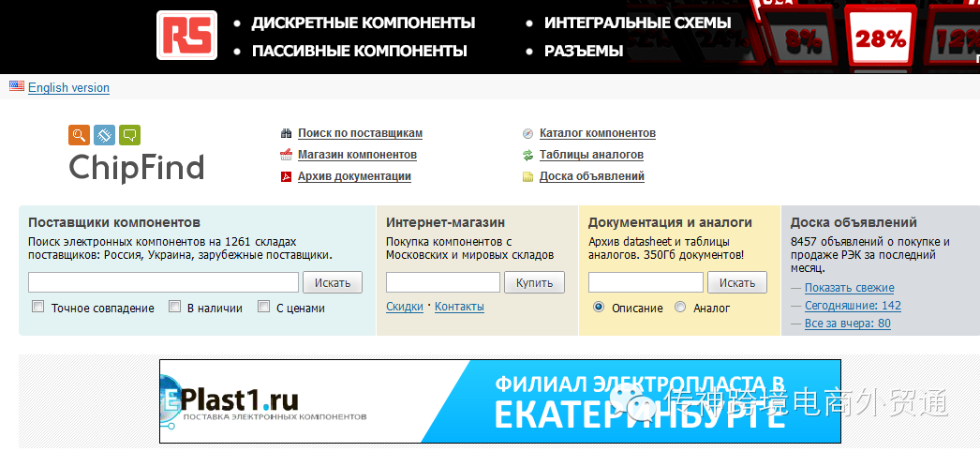Open Каталог компонентов link

(x=598, y=133)
